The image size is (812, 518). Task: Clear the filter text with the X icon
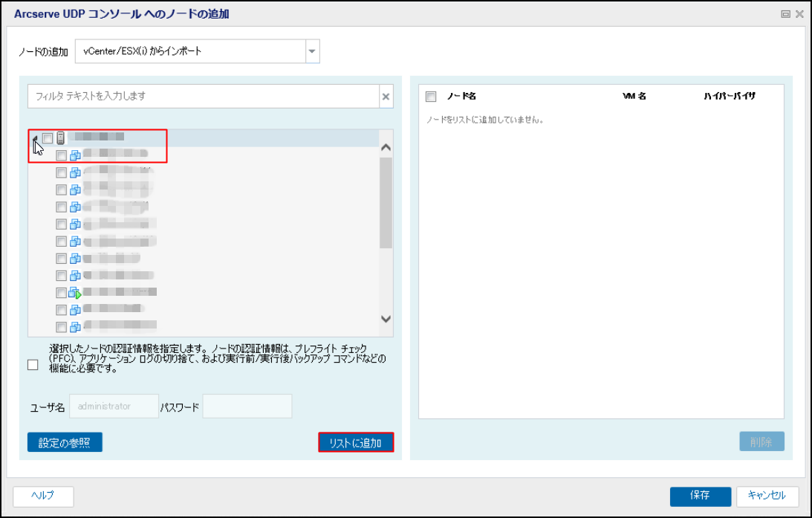(x=386, y=97)
